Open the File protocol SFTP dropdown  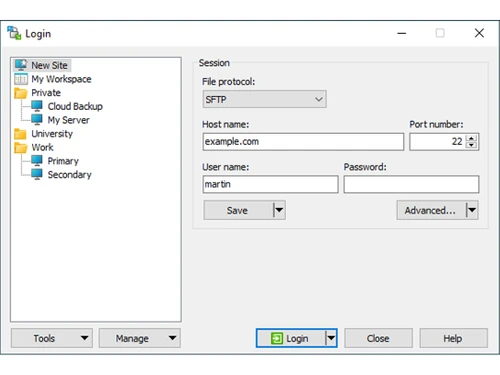point(264,99)
